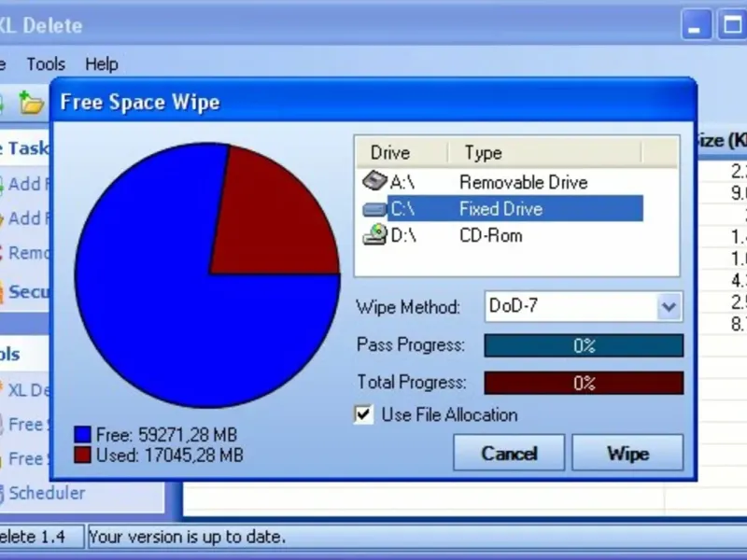Viewport: 747px width, 560px height.
Task: Click the blue Free color swatch in legend
Action: point(82,434)
